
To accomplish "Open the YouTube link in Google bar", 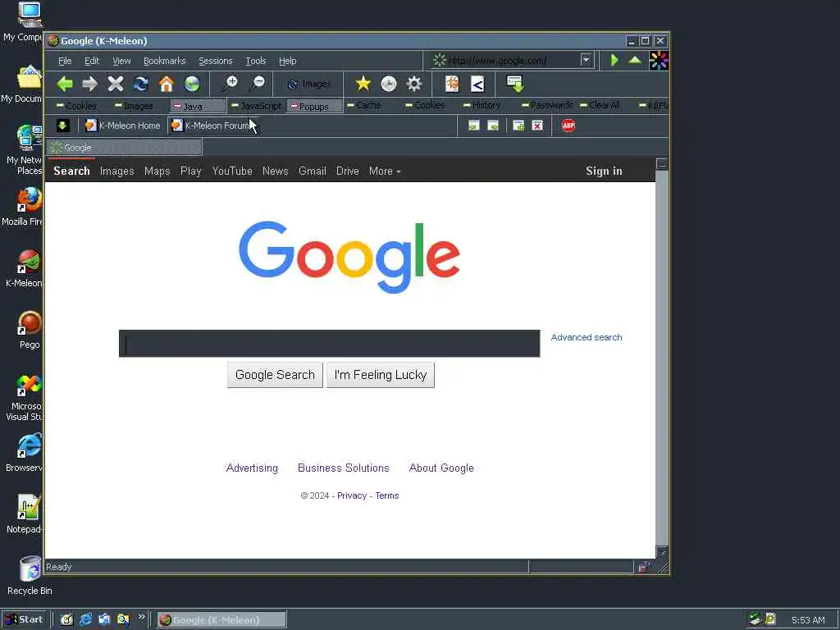I will pyautogui.click(x=232, y=171).
